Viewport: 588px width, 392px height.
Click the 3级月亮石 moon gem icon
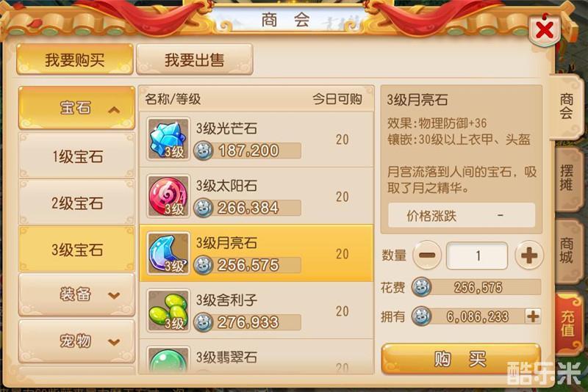168,253
